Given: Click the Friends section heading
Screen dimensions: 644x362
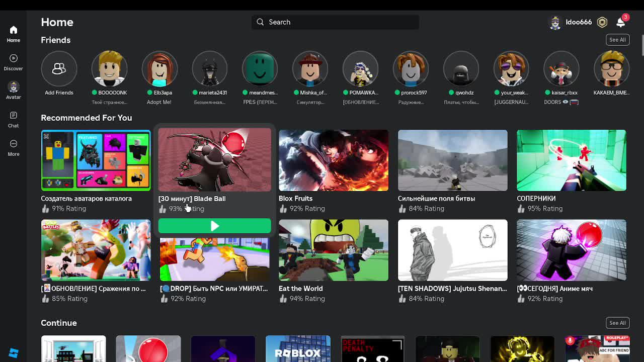Looking at the screenshot, I should 55,40.
